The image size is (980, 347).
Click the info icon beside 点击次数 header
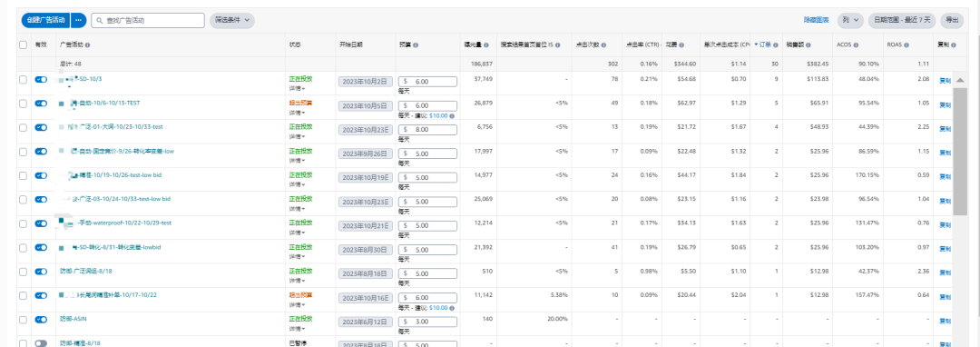(x=603, y=45)
